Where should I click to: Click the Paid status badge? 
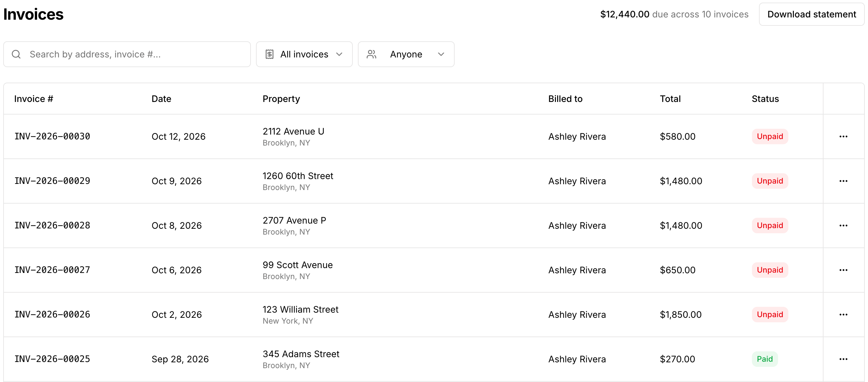tap(764, 359)
